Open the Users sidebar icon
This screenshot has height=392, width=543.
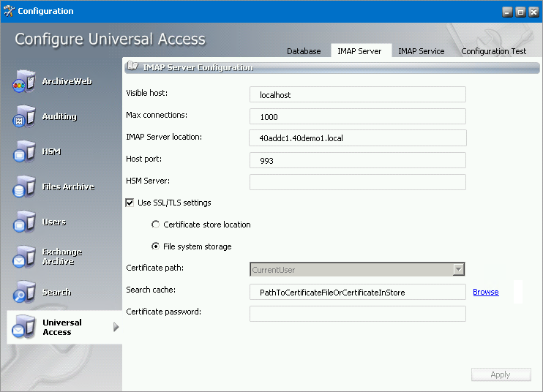point(24,222)
